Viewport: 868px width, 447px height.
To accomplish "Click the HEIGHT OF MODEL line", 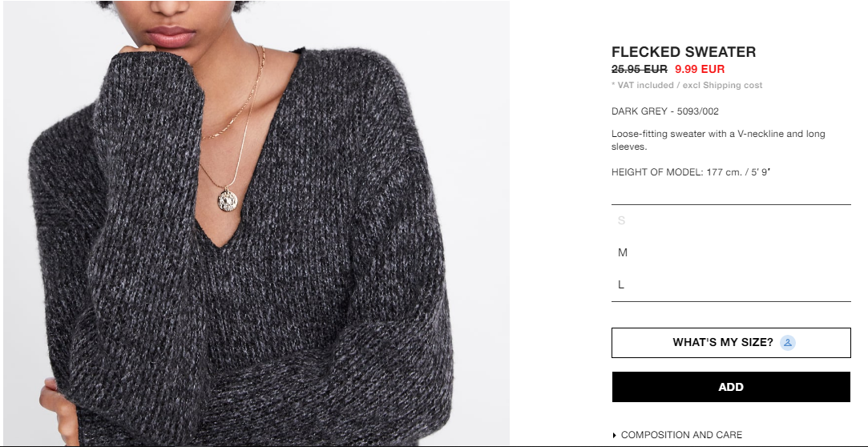I will pos(691,172).
